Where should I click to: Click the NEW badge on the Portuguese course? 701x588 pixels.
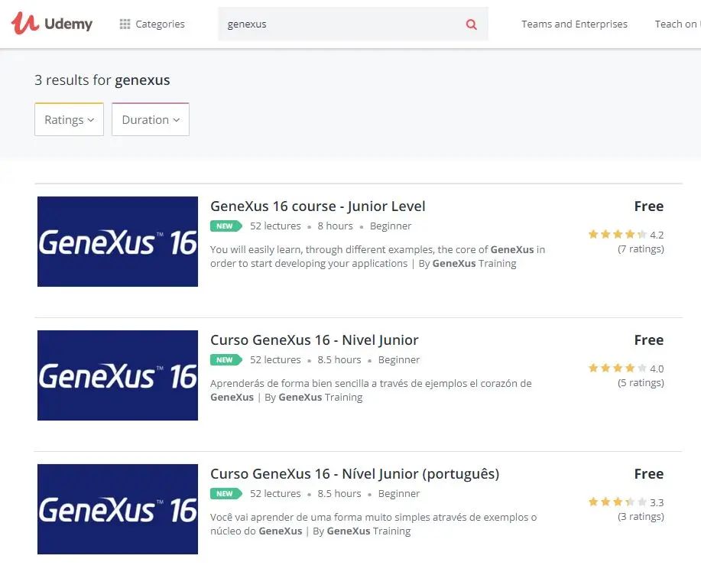[226, 493]
